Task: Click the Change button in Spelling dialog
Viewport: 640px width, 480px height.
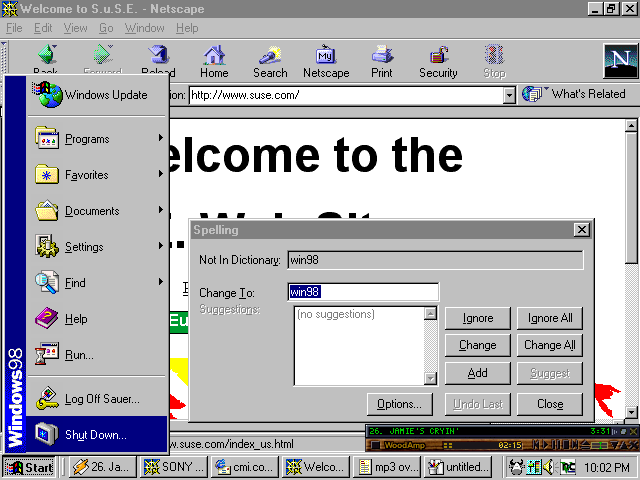Action: (x=478, y=345)
